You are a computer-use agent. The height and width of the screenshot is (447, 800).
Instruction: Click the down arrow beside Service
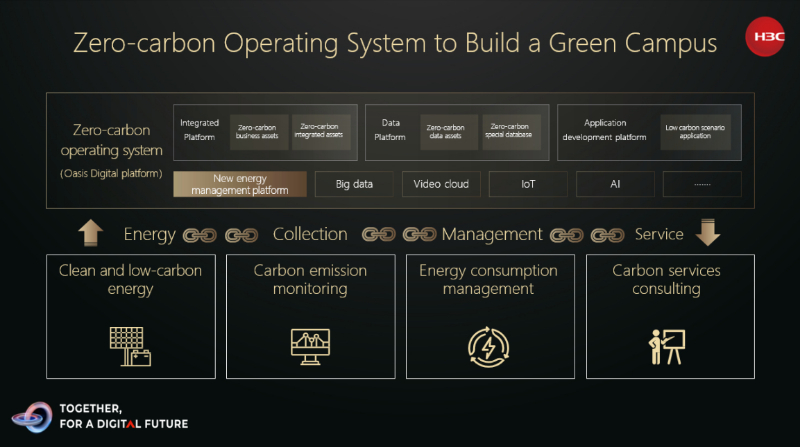click(x=706, y=234)
